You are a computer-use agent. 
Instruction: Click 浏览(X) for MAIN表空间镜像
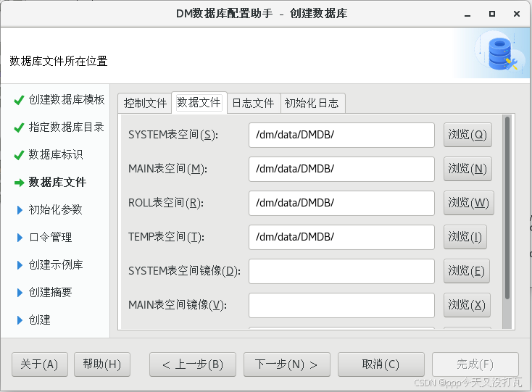tap(467, 305)
